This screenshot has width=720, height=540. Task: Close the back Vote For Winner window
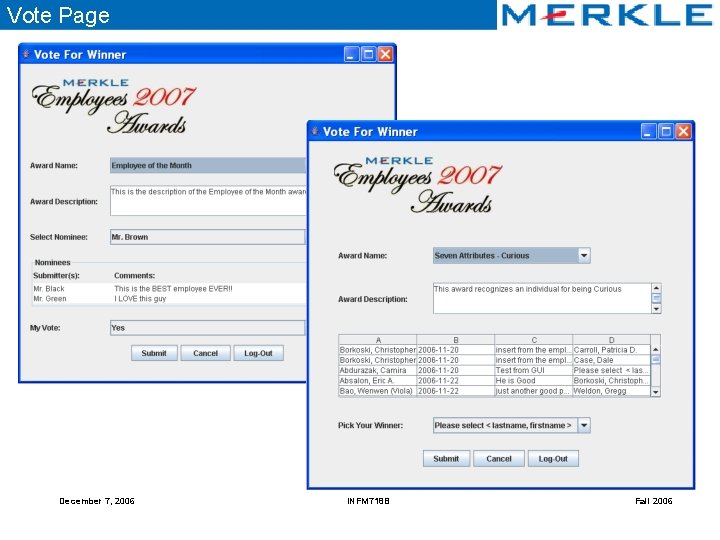[385, 54]
